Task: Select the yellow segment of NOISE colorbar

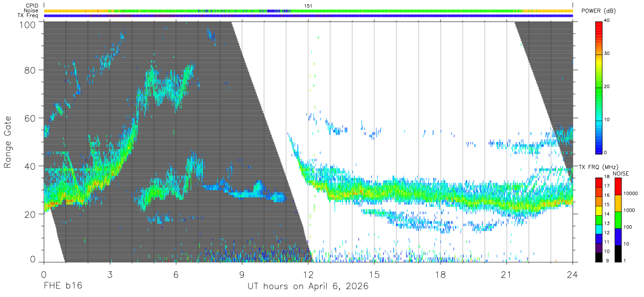Action: click(x=618, y=203)
